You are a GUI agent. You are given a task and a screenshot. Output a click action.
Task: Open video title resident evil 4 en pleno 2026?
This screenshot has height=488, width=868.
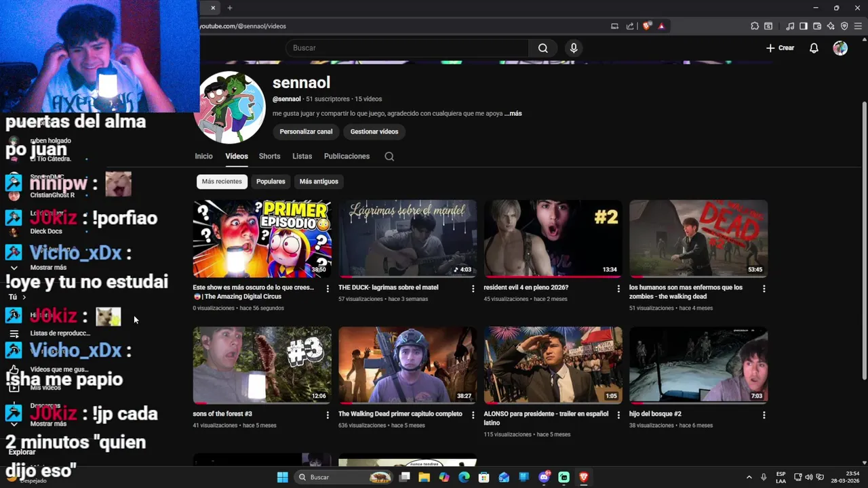pyautogui.click(x=526, y=287)
